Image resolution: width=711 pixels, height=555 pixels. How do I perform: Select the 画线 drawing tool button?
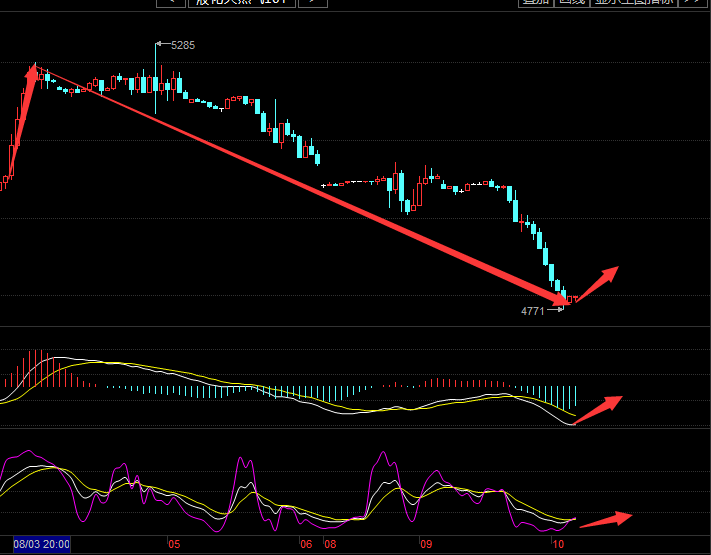tap(571, 3)
